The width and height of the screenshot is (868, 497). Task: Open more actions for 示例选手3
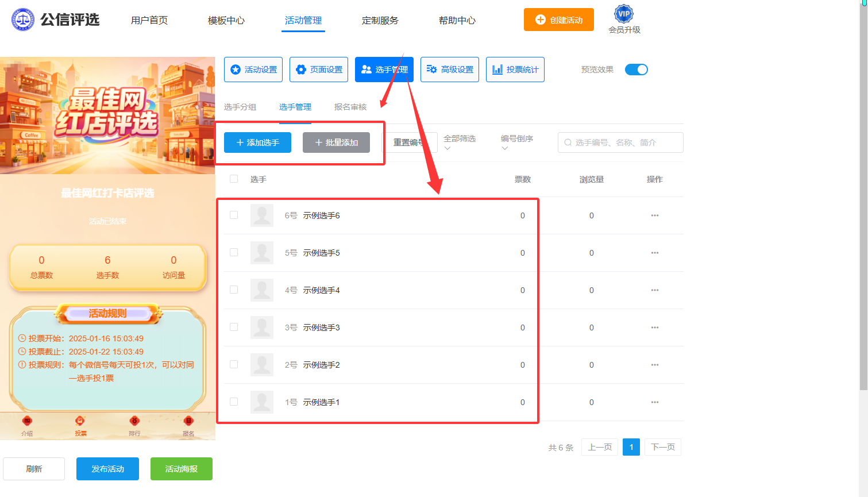[x=655, y=328]
